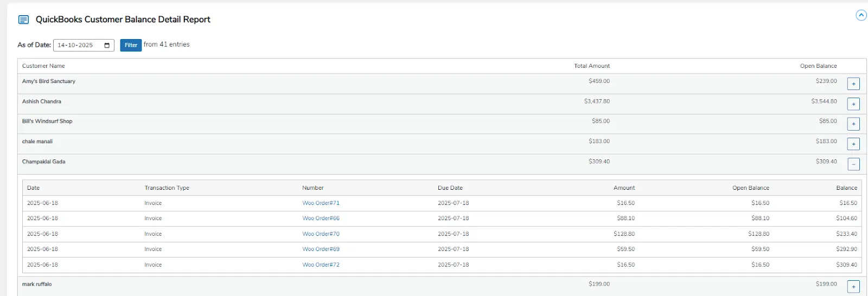Click the report document icon beside title

tap(23, 20)
